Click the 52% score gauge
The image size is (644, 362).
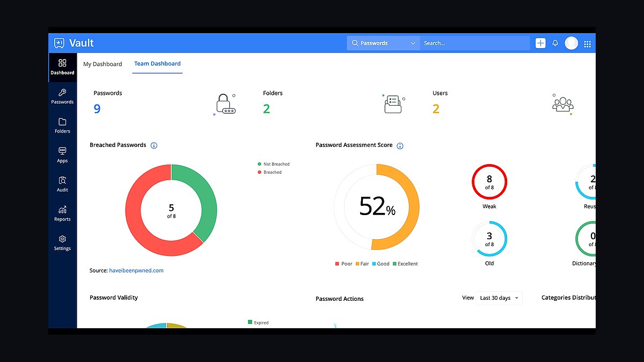pyautogui.click(x=377, y=206)
